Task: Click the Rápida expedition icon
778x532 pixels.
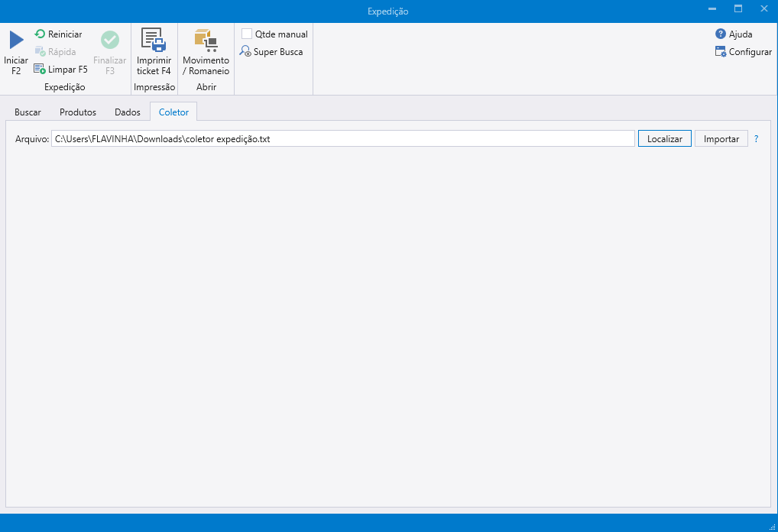Action: 41,52
